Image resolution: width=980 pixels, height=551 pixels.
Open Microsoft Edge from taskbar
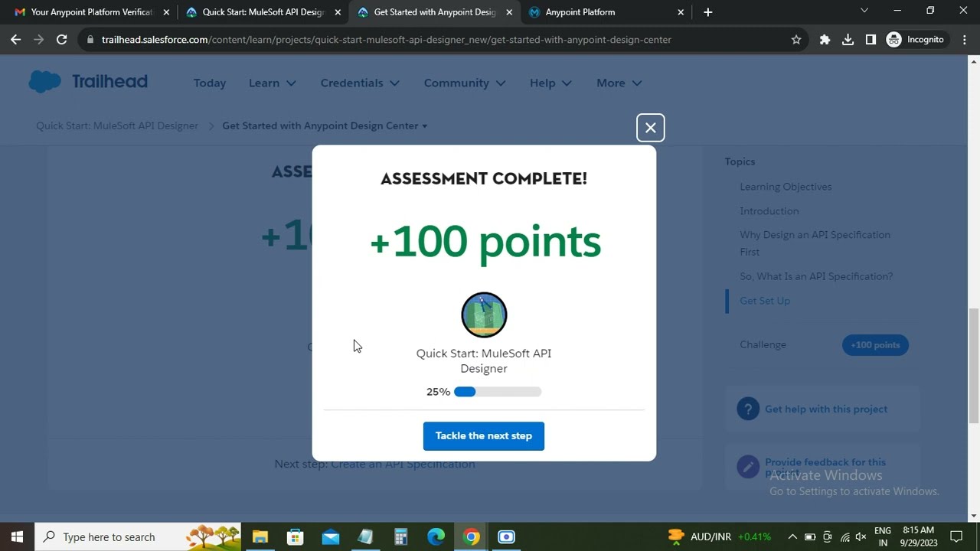(436, 536)
